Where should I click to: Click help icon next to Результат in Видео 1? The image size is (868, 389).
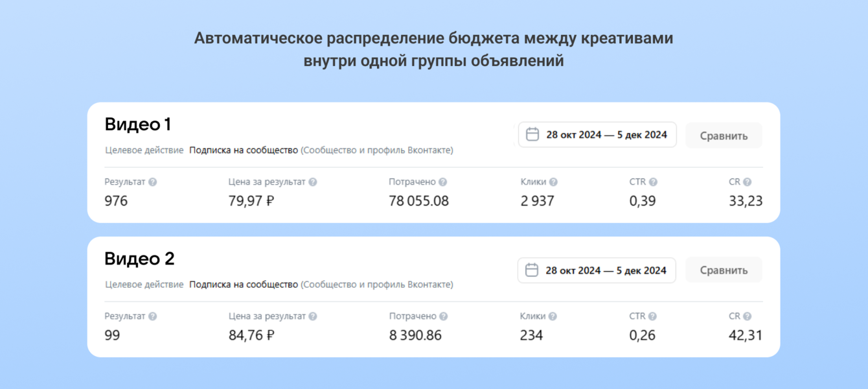[x=152, y=182]
